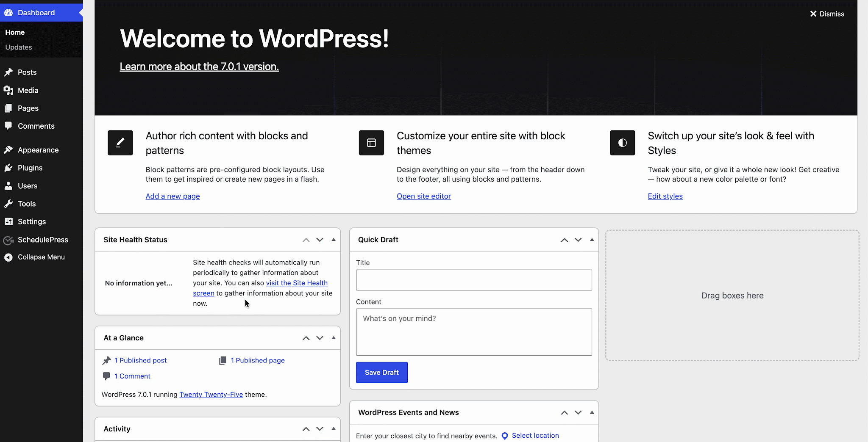Viewport: 868px width, 442px height.
Task: Click the Tools wrench icon
Action: pos(8,204)
